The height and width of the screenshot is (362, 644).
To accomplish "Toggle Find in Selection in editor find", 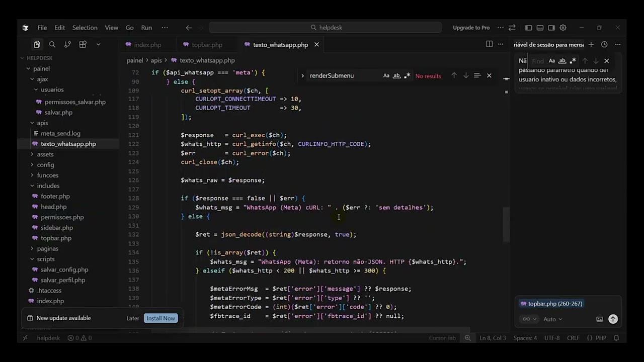I will tap(477, 75).
